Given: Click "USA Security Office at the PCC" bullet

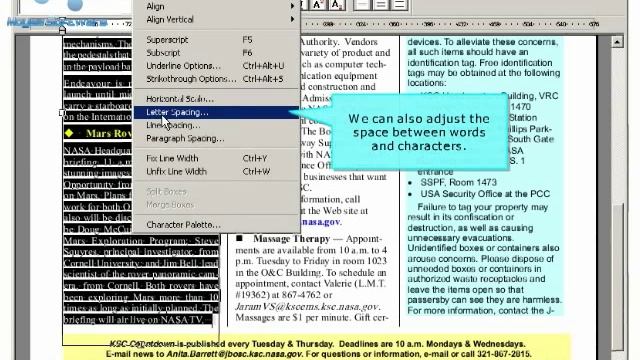Looking at the screenshot, I should point(485,193).
